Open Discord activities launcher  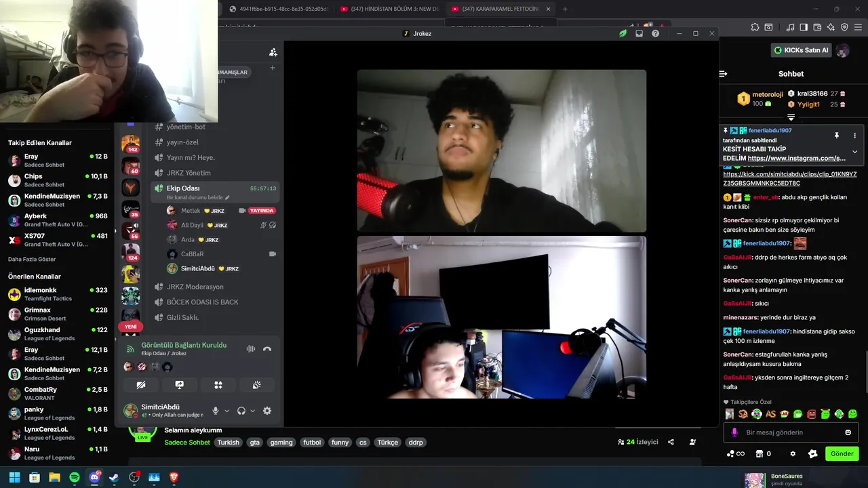(x=218, y=385)
